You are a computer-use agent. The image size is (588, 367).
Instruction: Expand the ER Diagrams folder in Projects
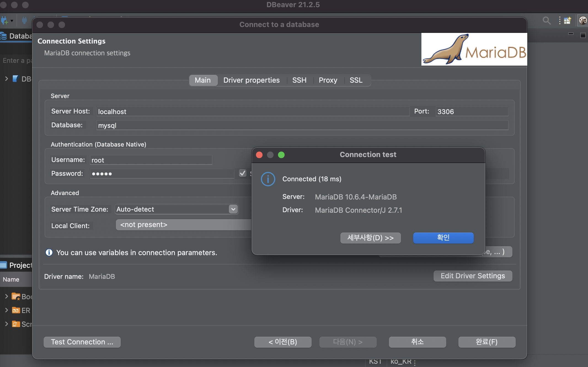6,310
